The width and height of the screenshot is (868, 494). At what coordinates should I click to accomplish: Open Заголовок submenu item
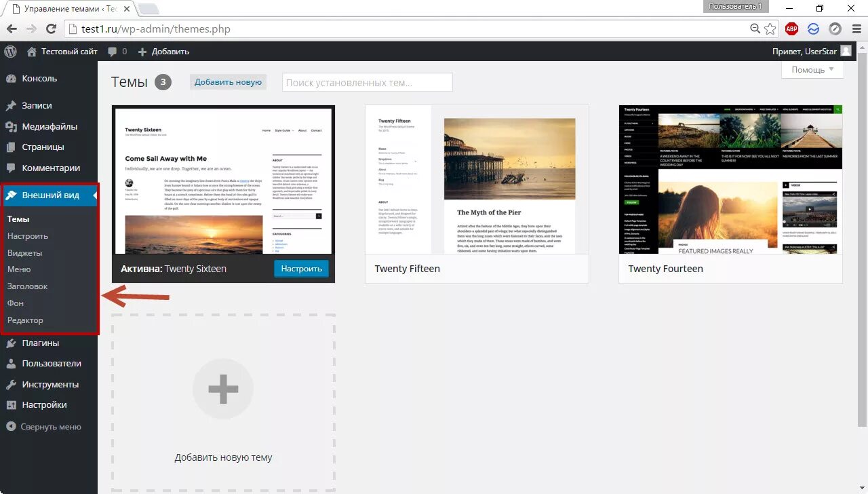pos(27,286)
